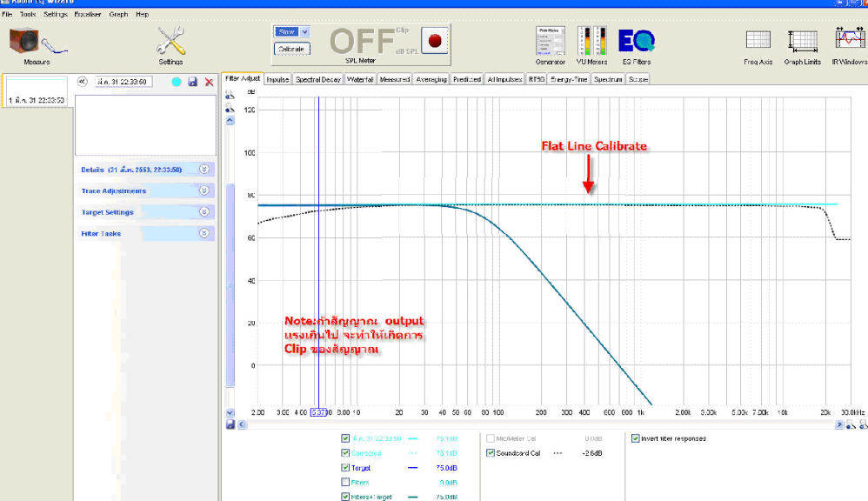Expand the Trace Adjustments section
This screenshot has width=868, height=501.
[x=204, y=190]
